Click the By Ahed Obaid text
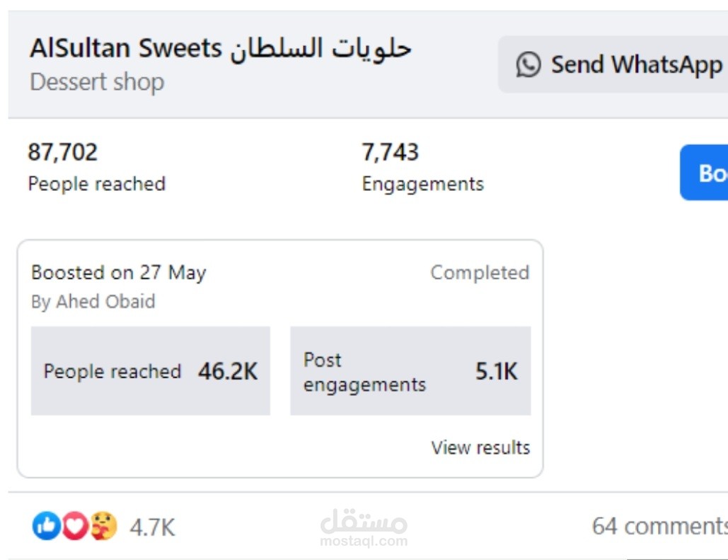This screenshot has height=560, width=728. (x=93, y=302)
